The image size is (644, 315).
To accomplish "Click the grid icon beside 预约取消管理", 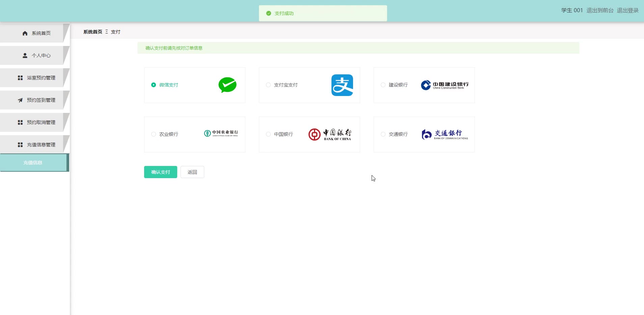I will (x=20, y=122).
